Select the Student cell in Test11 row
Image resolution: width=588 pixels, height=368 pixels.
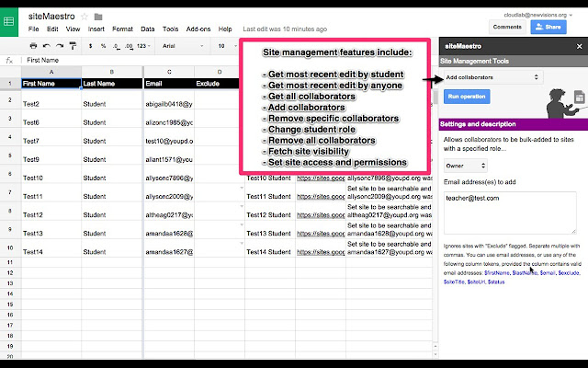coord(112,192)
